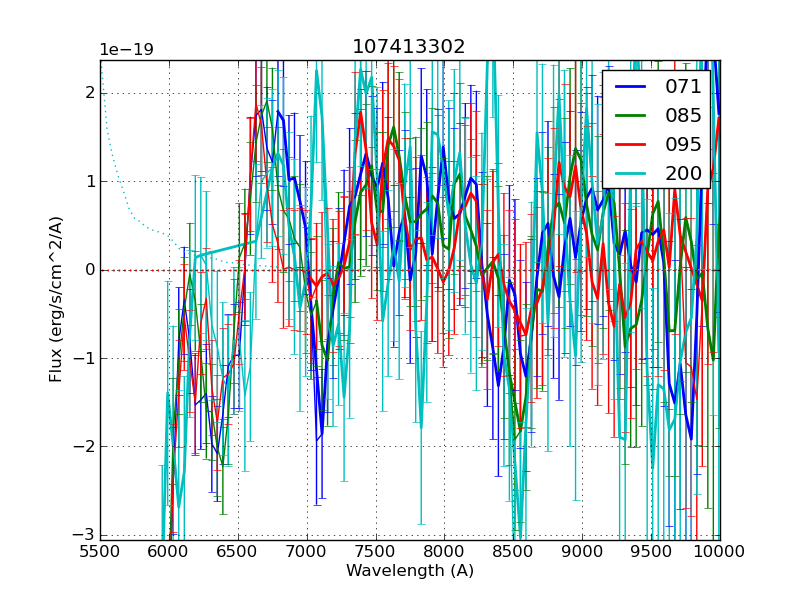This screenshot has width=800, height=600.
Task: Click the Wavelength (A) x-axis label
Action: [x=410, y=571]
